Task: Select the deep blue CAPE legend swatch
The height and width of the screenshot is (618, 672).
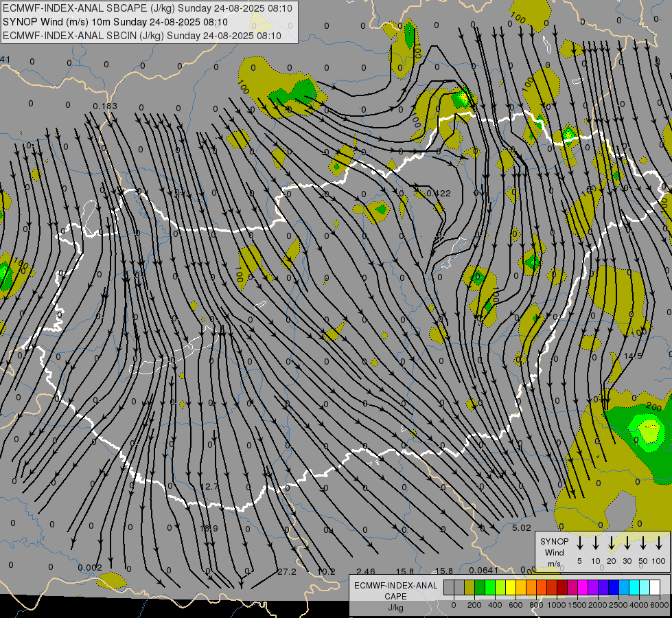Action: coord(613,587)
